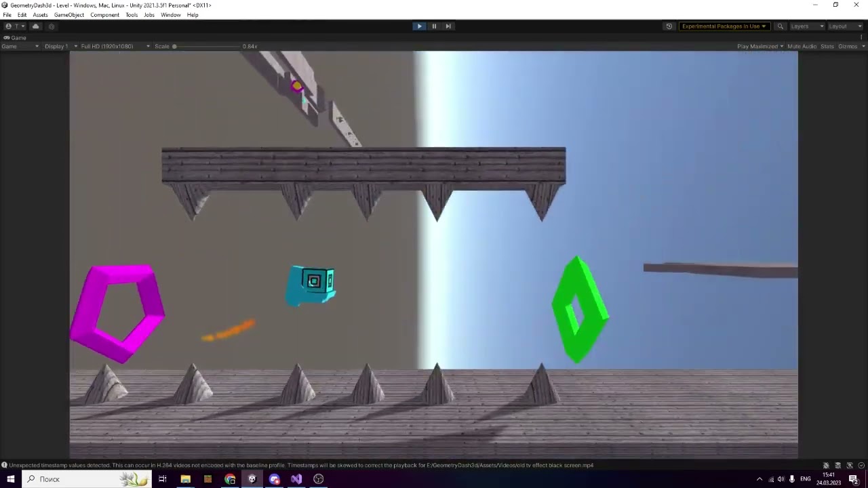The width and height of the screenshot is (868, 488).
Task: Toggle the Stats overlay
Action: coord(827,47)
